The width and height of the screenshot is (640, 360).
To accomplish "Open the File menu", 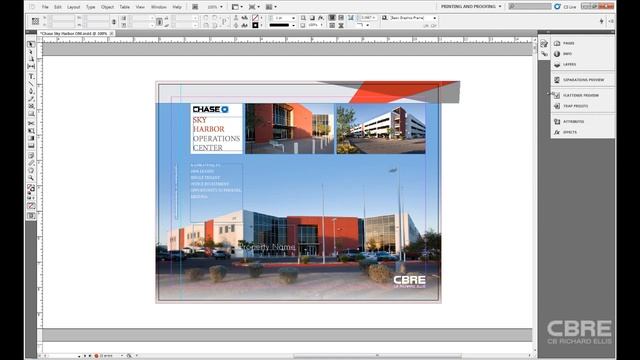I will point(45,7).
